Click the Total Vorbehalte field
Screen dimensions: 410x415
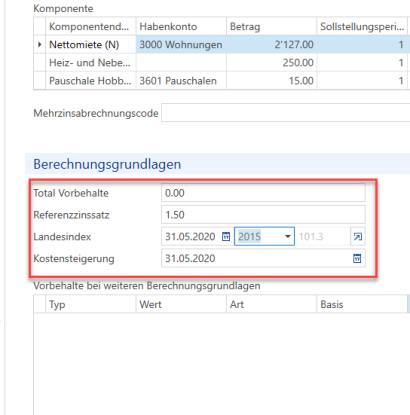(x=263, y=193)
